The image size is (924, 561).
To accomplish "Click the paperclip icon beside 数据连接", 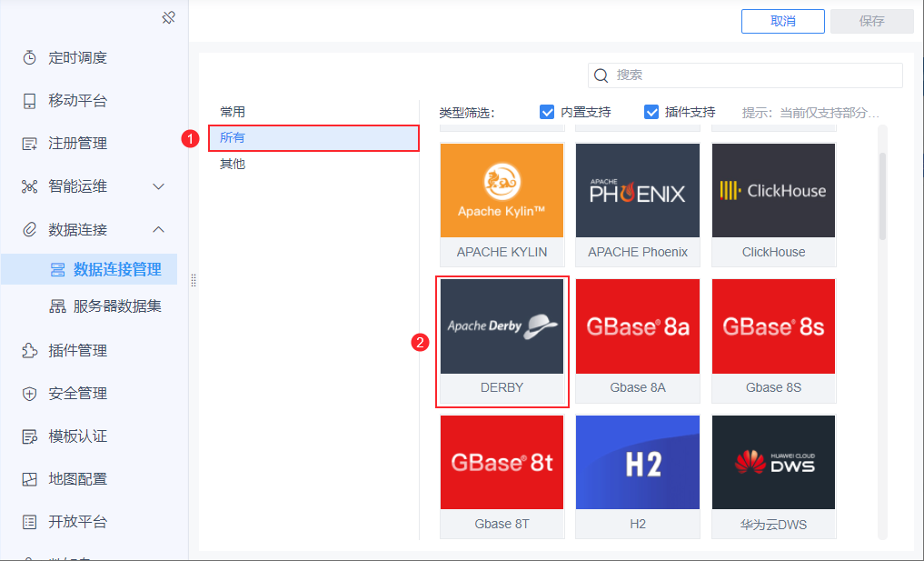I will click(x=29, y=229).
